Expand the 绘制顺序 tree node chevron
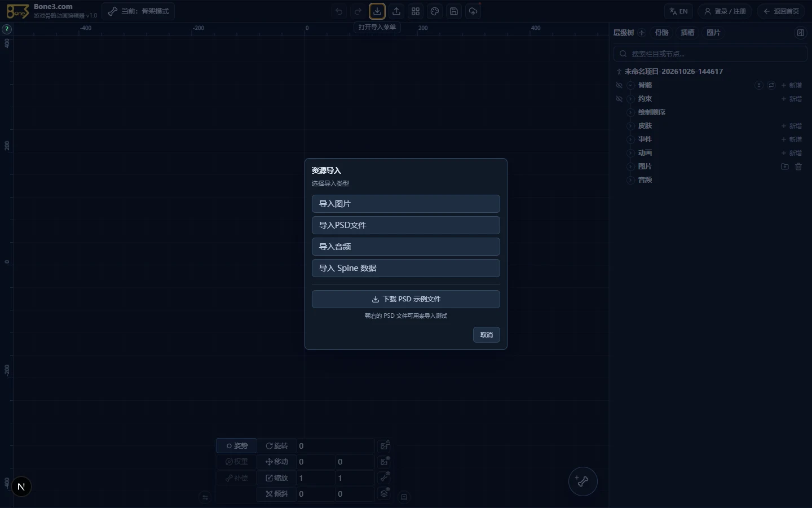The width and height of the screenshot is (812, 508). click(630, 112)
